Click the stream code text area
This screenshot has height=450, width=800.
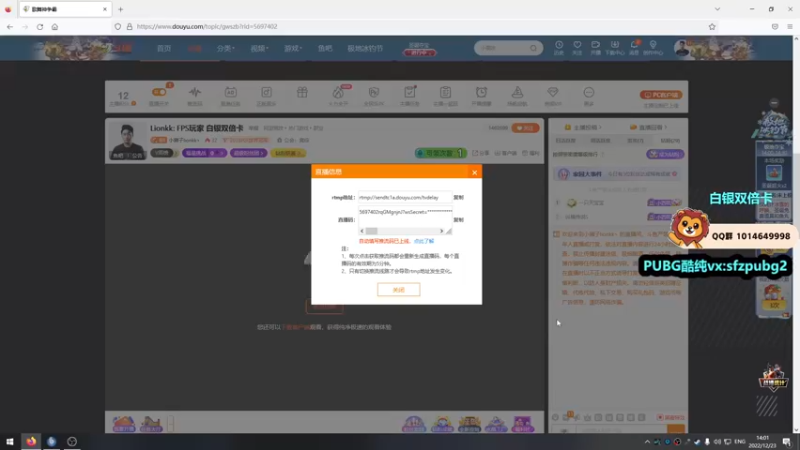coord(405,217)
